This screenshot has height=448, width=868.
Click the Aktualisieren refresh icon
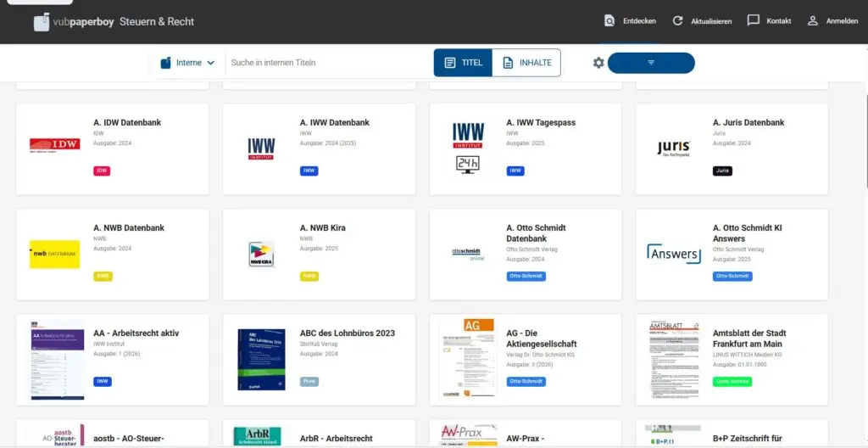[677, 21]
